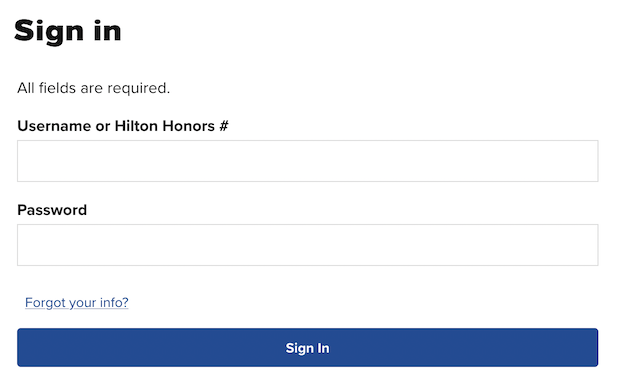Click the text Hilton Honors # in the label
Screen dimensions: 621x384
tap(171, 126)
